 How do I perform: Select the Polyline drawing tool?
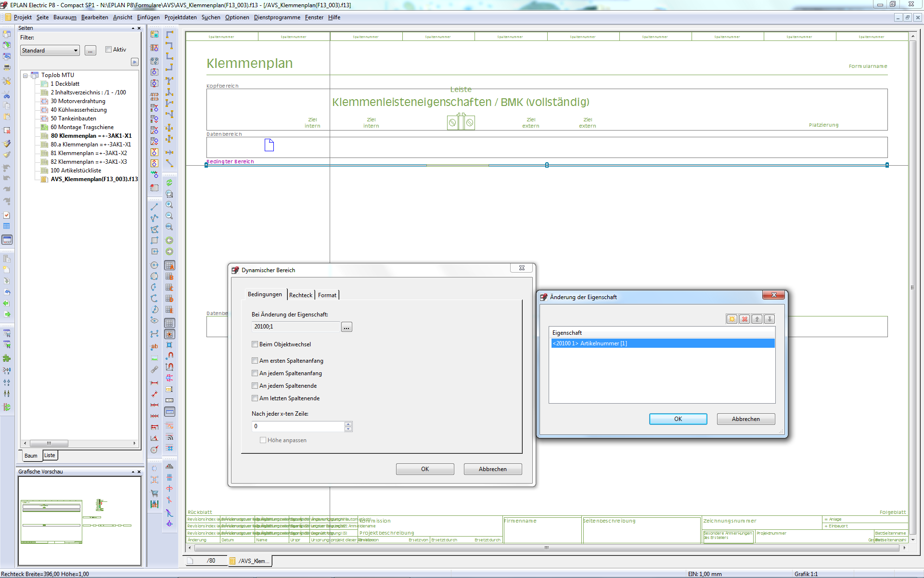coord(154,218)
